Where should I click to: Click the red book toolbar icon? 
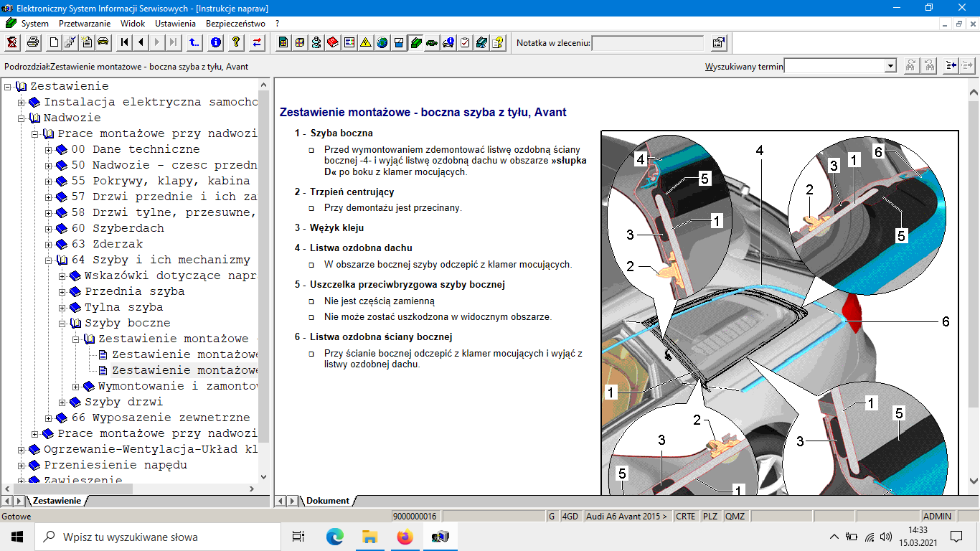pos(333,42)
